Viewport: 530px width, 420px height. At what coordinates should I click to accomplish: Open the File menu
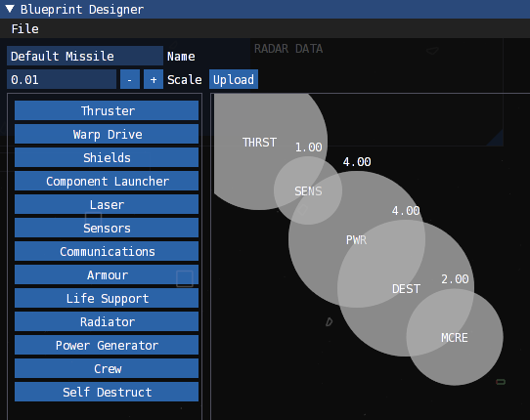(x=25, y=28)
